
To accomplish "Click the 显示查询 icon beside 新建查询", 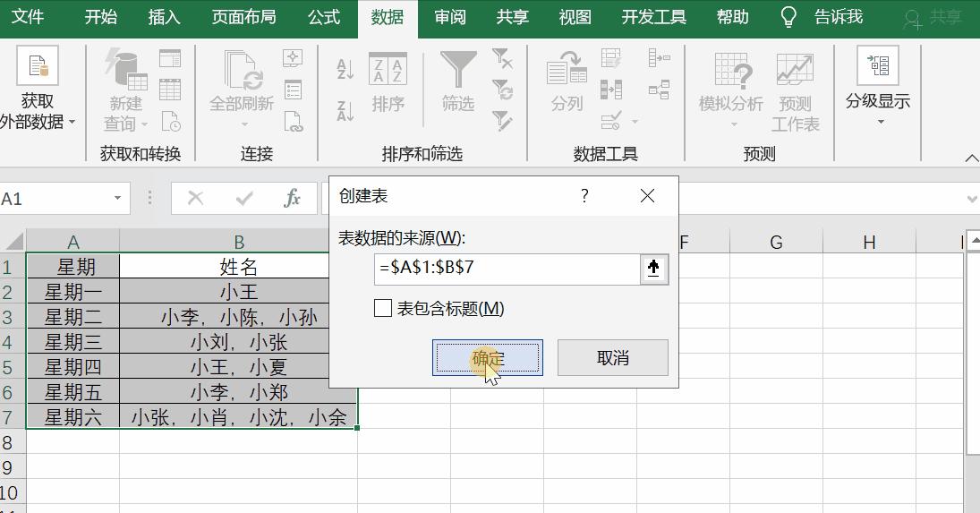I will pos(170,59).
